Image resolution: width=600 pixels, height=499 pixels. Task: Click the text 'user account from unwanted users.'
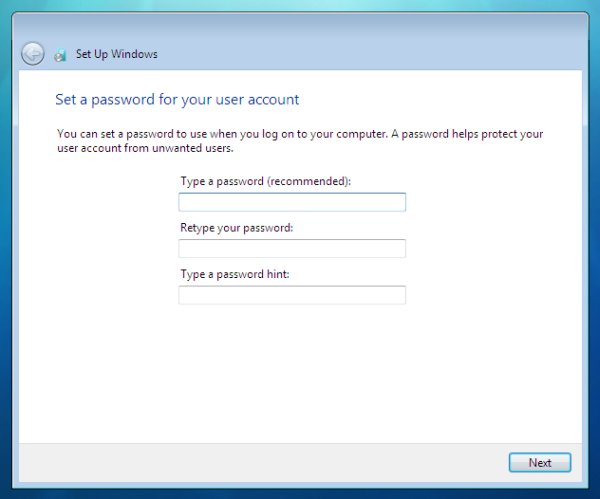coord(145,148)
